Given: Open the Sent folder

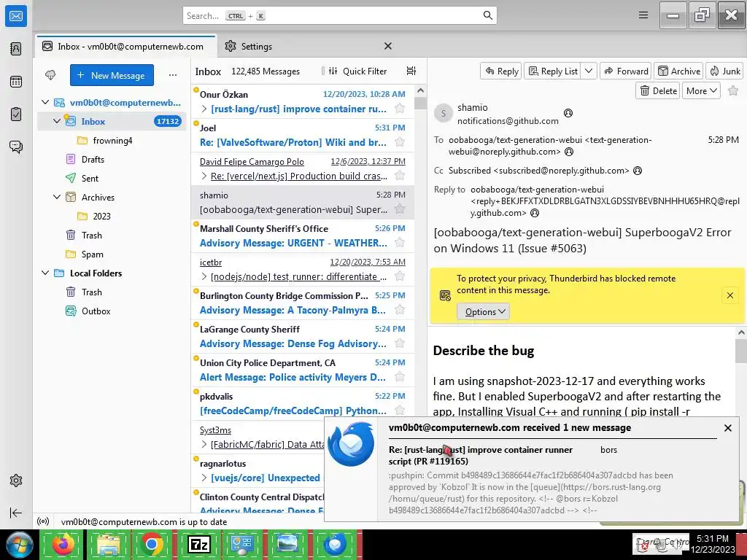Looking at the screenshot, I should click(90, 179).
